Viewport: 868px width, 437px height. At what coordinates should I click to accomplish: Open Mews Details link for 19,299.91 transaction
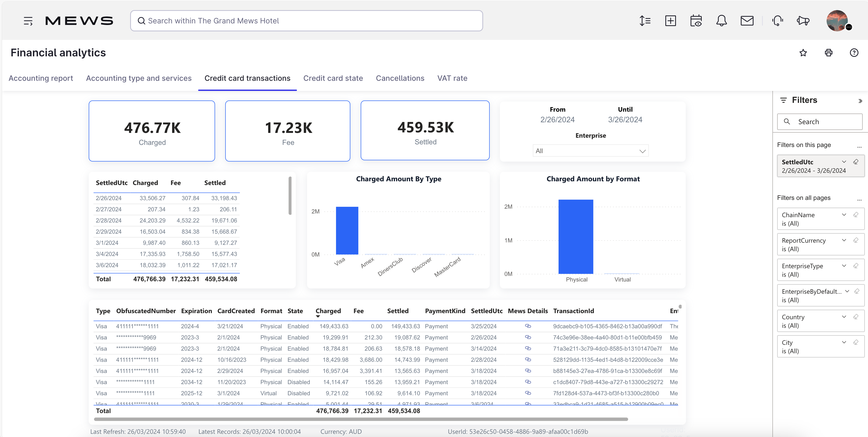click(x=528, y=337)
